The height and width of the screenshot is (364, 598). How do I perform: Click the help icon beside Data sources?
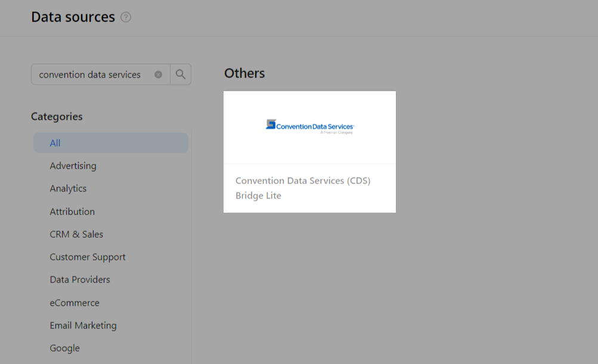[x=126, y=17]
